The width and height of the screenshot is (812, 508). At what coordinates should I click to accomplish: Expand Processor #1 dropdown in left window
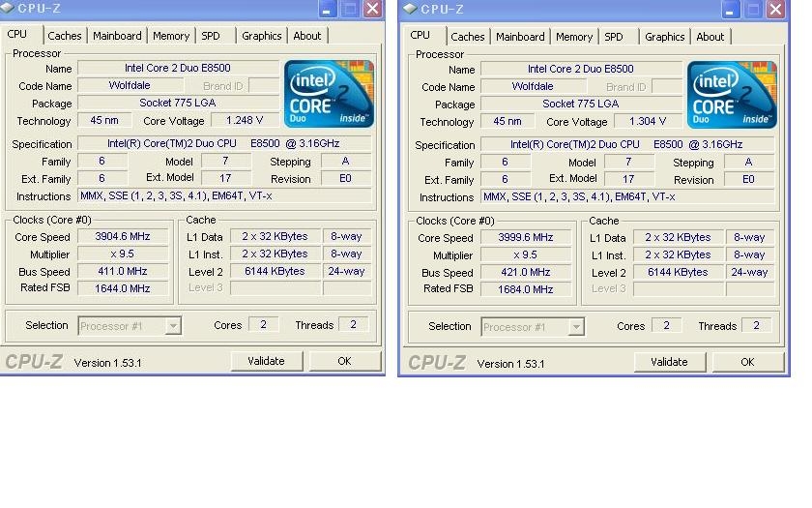[173, 326]
